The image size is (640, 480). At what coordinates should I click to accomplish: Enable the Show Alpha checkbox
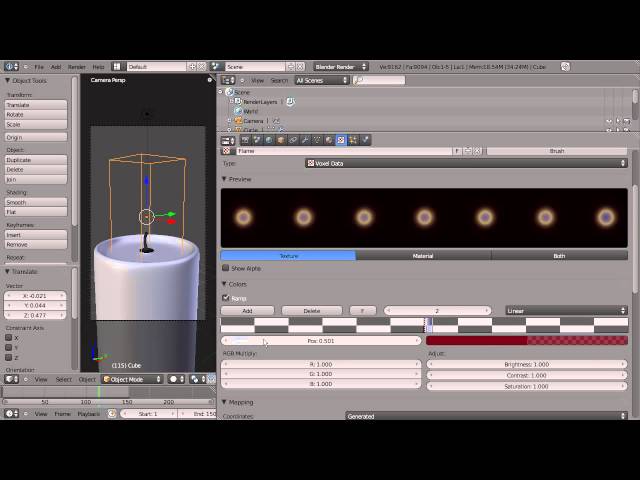coord(226,268)
